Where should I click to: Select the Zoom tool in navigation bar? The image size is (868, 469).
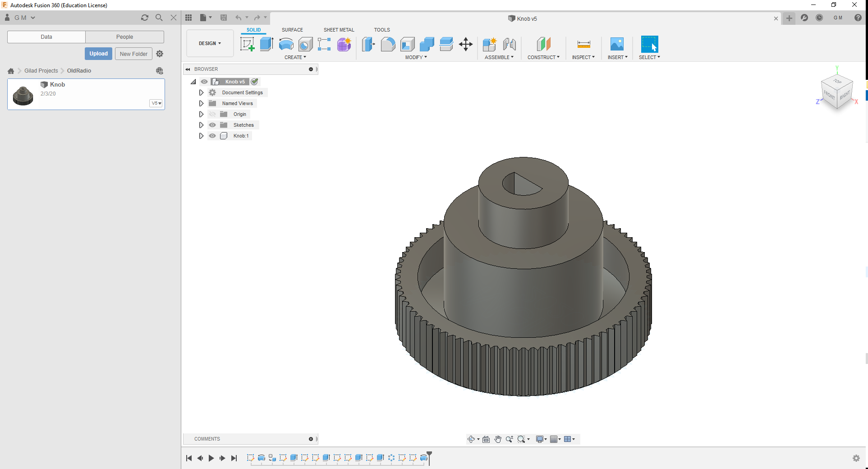point(510,439)
